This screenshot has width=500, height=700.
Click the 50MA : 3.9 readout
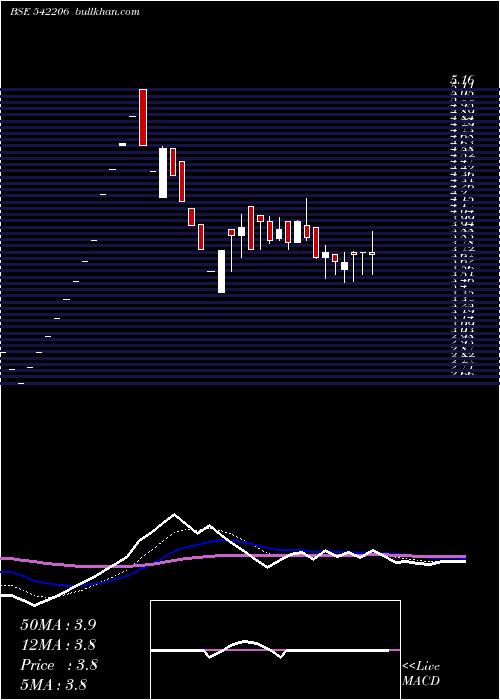(58, 625)
